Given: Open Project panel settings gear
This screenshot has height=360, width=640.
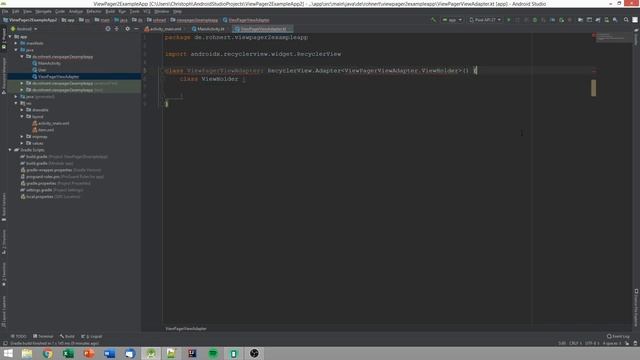Looking at the screenshot, I should pos(127,29).
